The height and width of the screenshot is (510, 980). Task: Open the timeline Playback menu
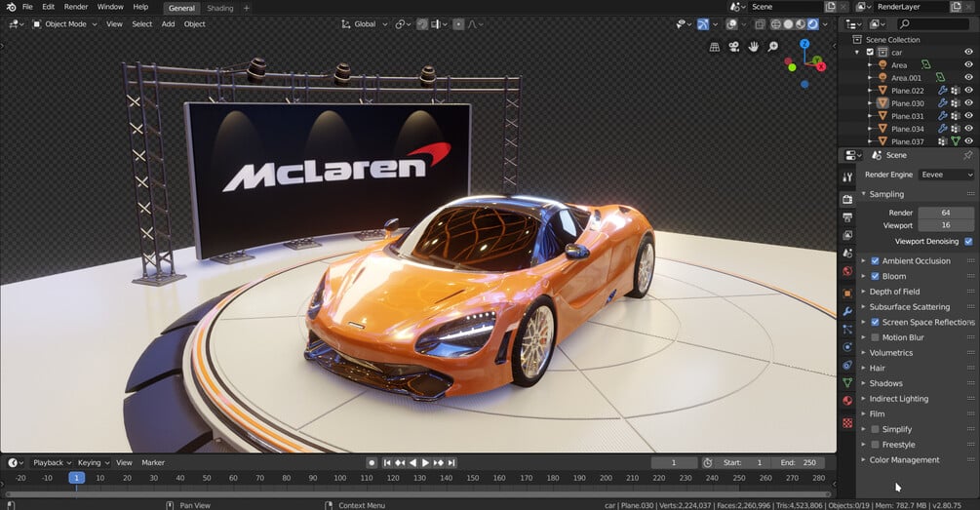coord(52,462)
